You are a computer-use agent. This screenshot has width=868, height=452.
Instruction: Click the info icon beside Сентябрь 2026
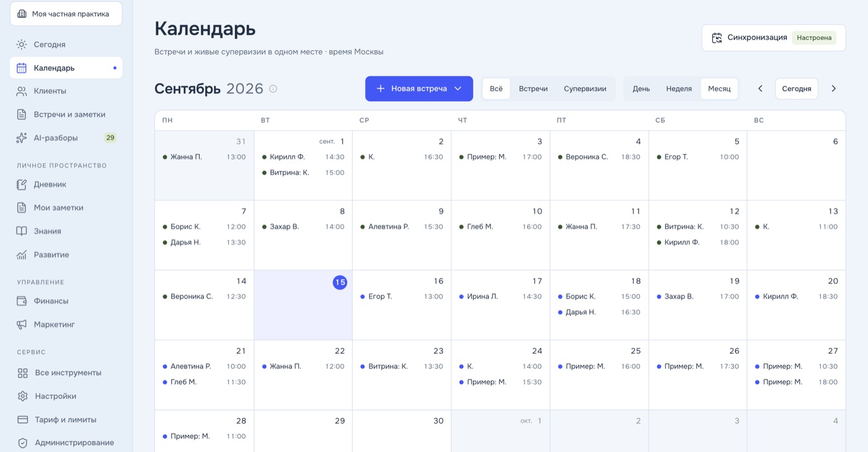tap(273, 89)
